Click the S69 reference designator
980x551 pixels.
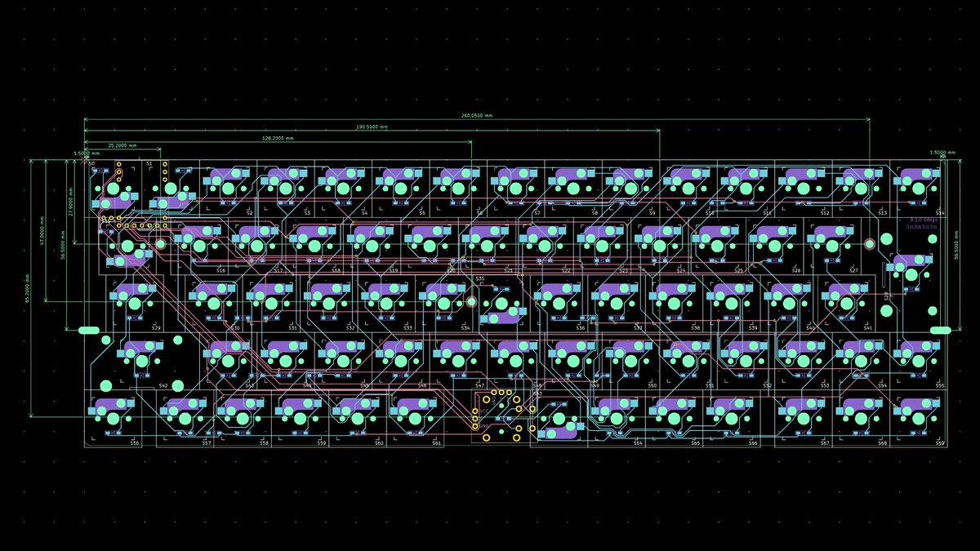click(940, 442)
